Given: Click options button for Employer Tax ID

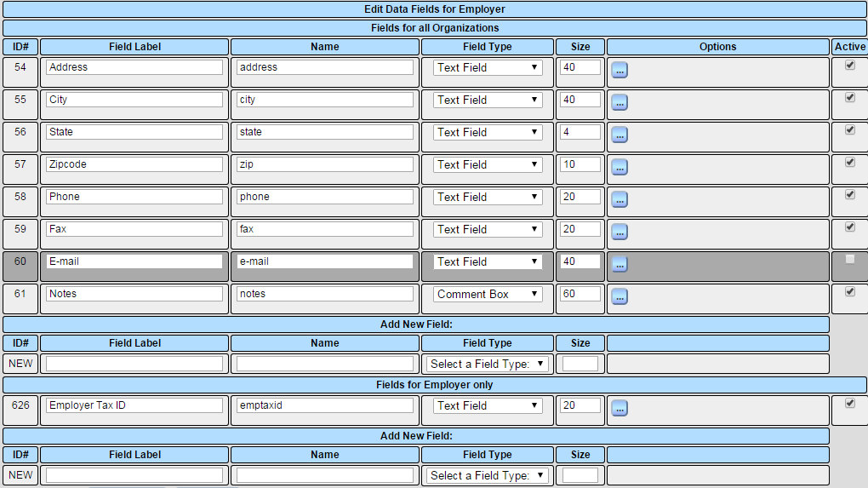Looking at the screenshot, I should 620,408.
